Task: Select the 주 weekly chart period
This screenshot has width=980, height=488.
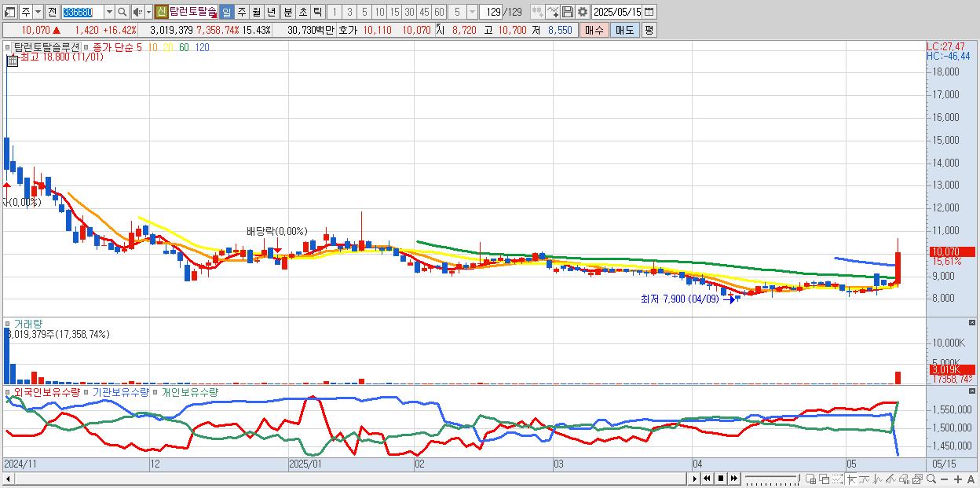Action: (241, 12)
